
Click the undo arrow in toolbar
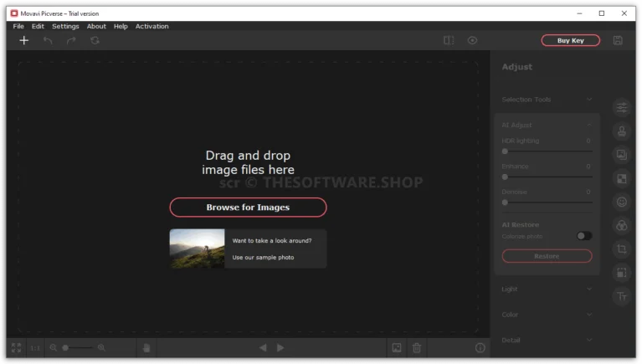48,40
